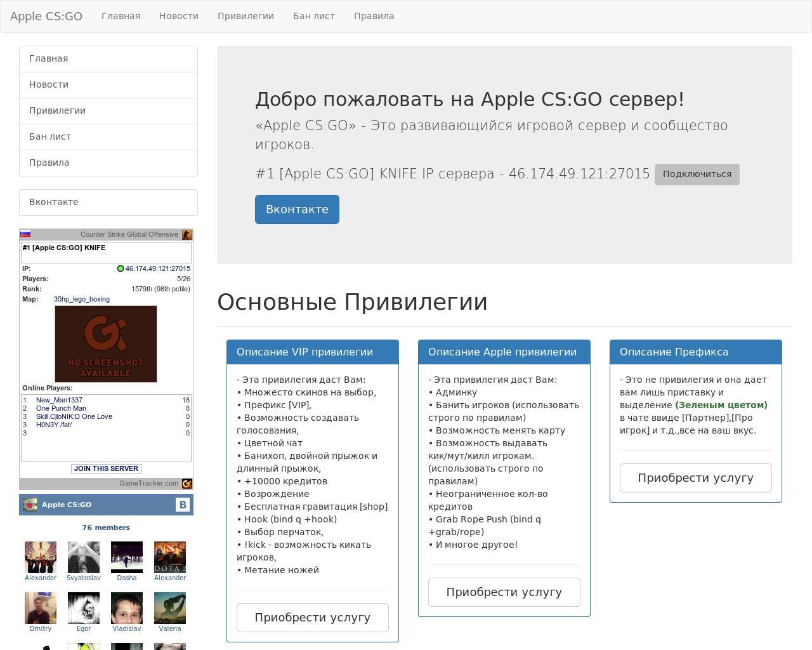Click the name Svyatoslav under avatar
This screenshot has width=812, height=650.
point(84,578)
